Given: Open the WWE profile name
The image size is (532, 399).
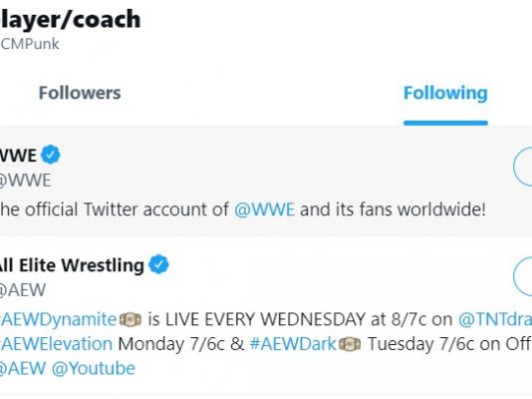Looking at the screenshot, I should pyautogui.click(x=18, y=156).
